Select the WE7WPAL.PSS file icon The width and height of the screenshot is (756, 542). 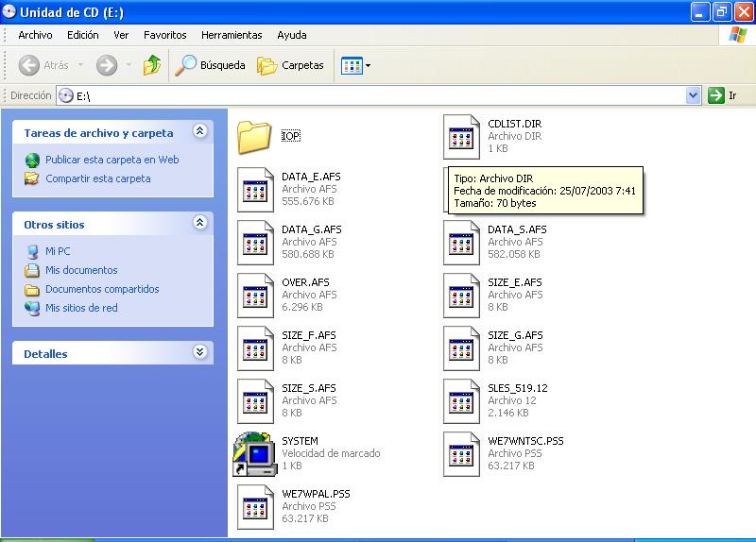coord(255,508)
